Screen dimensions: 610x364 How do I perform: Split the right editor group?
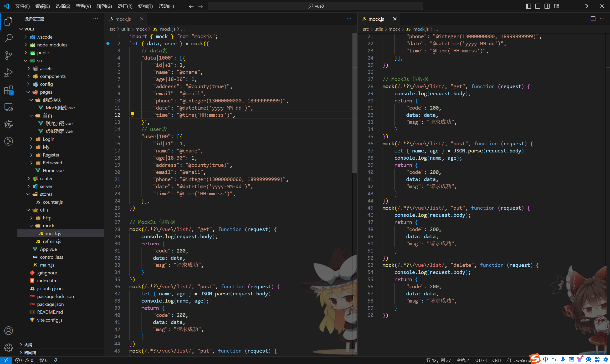tap(593, 19)
